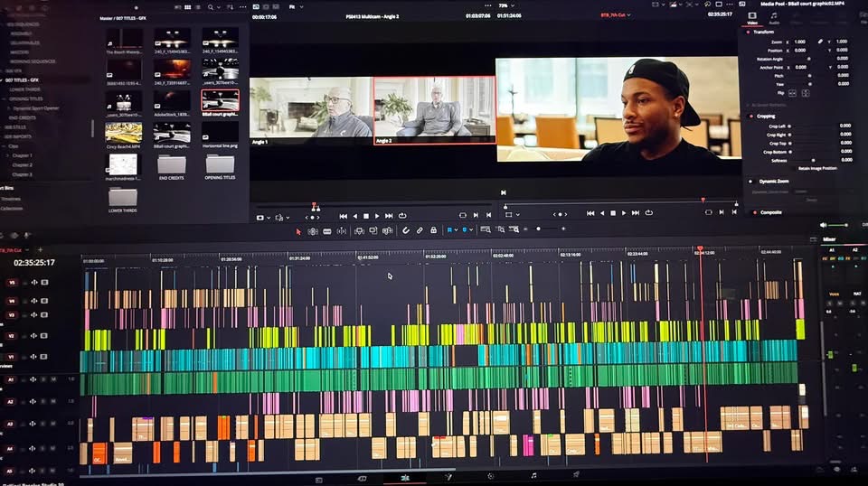Image resolution: width=868 pixels, height=486 pixels.
Task: Click Match Frame in source viewer
Action: coord(463,215)
